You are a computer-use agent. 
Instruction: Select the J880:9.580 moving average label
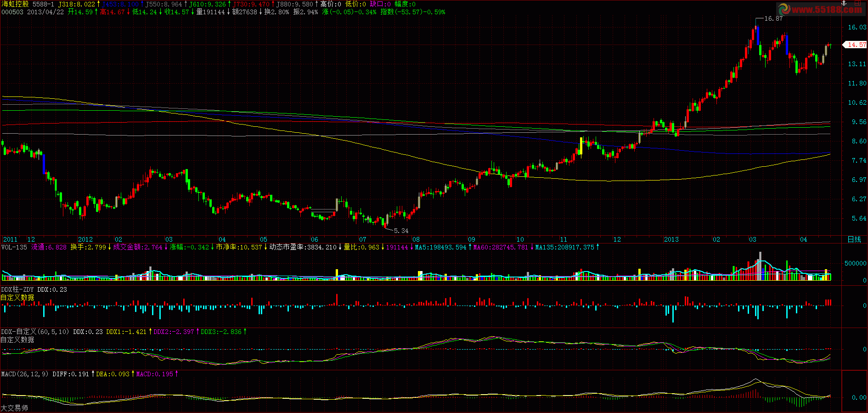pyautogui.click(x=294, y=4)
